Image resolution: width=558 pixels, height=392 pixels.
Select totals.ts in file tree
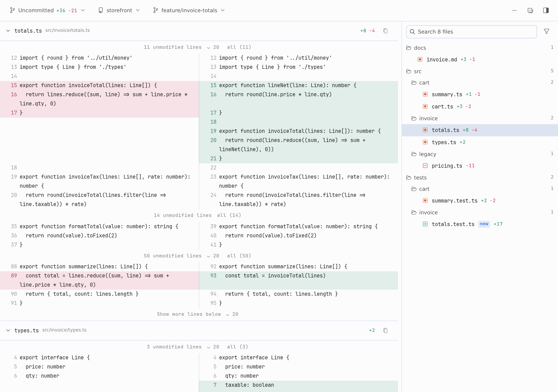pos(480,130)
